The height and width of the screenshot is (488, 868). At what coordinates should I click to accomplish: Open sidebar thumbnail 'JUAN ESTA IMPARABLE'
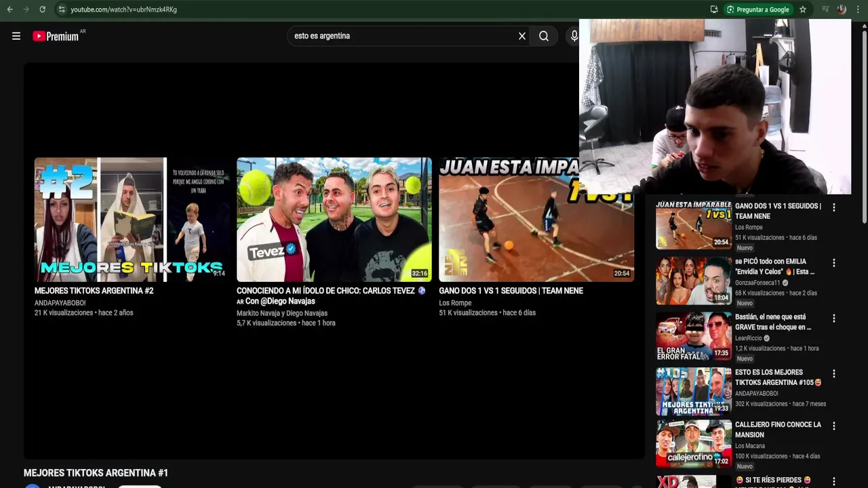coord(693,225)
